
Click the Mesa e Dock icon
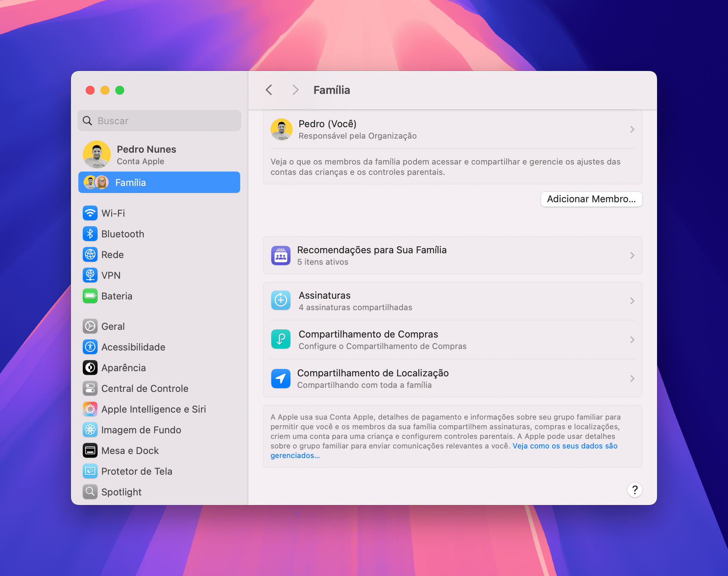90,451
